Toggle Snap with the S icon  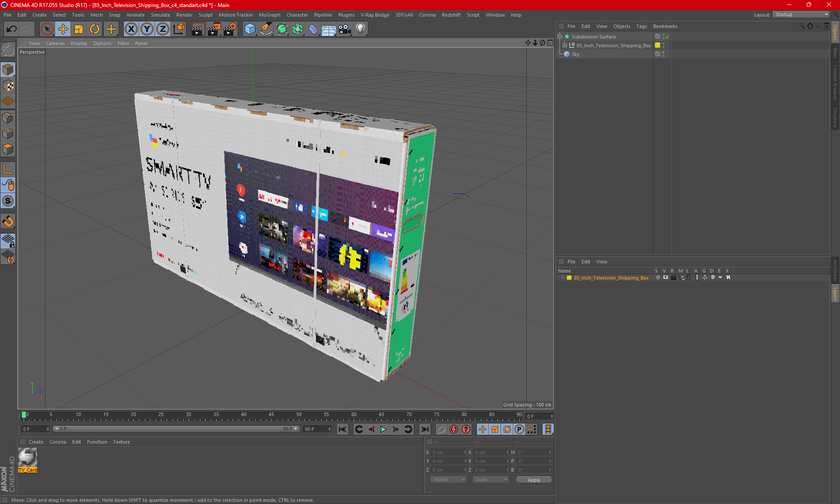click(x=8, y=201)
